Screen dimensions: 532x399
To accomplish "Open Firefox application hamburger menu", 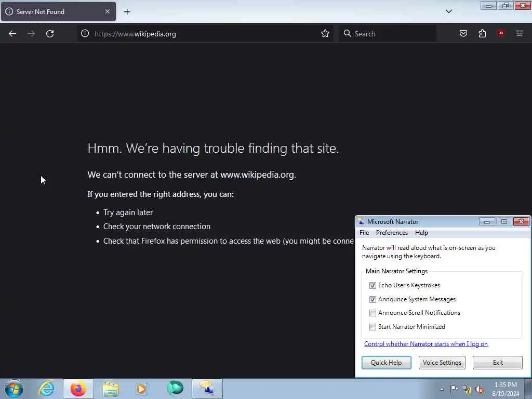I will 520,33.
